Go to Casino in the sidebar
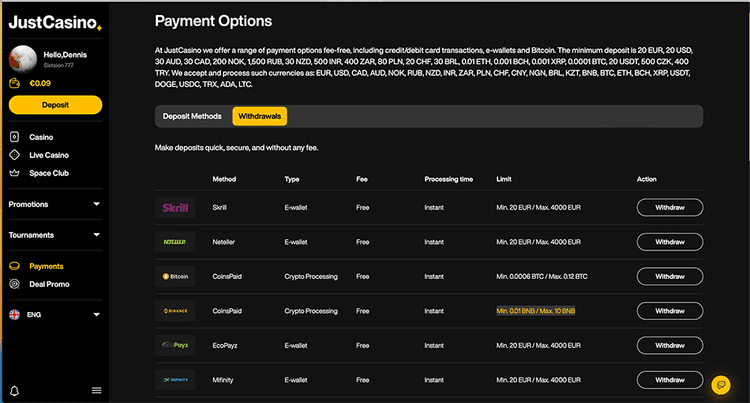The image size is (750, 403). pos(41,137)
